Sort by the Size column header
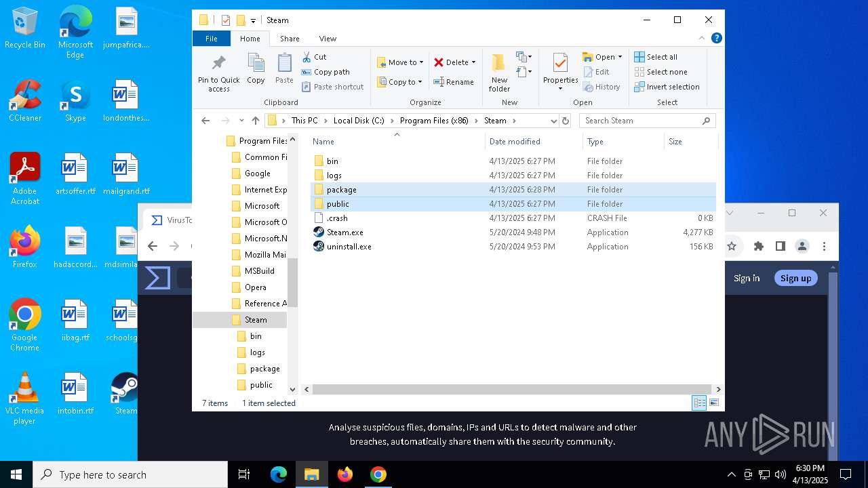The height and width of the screenshot is (488, 868). (x=690, y=141)
